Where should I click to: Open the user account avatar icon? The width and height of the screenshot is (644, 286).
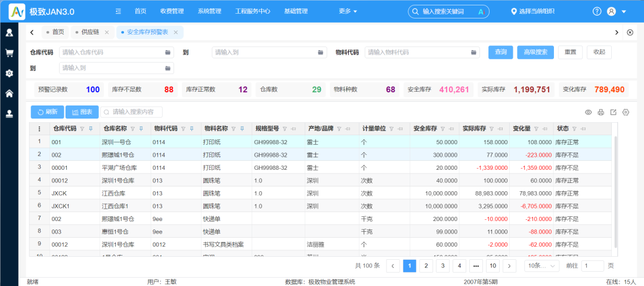coord(611,11)
